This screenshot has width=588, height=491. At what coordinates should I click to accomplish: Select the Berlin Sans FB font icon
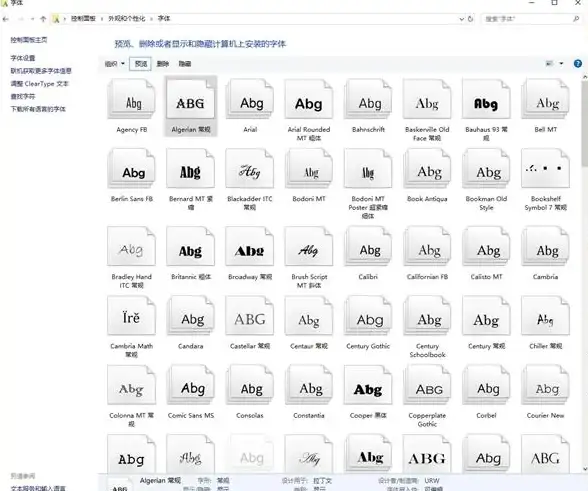pyautogui.click(x=131, y=168)
